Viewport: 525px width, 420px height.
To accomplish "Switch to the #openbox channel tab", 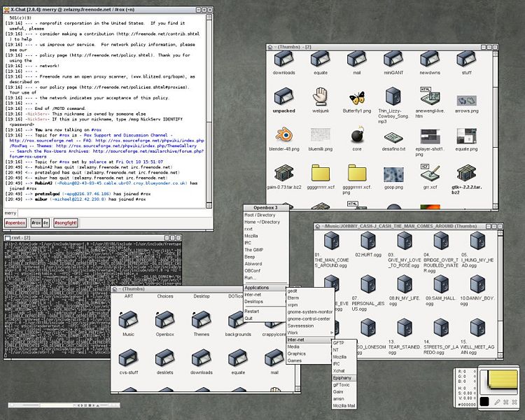I will click(14, 223).
